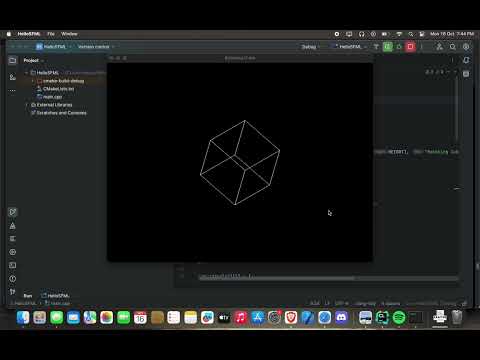Open the Apple menu

pos(9,34)
